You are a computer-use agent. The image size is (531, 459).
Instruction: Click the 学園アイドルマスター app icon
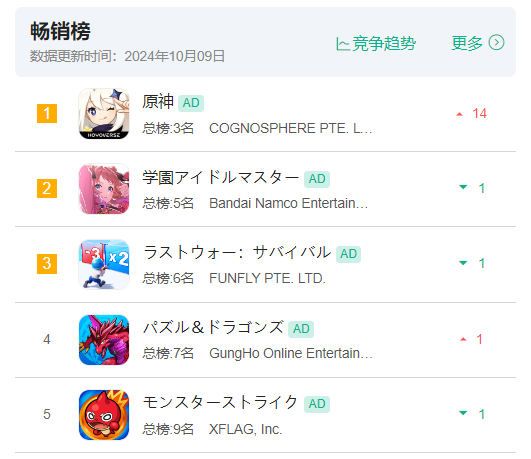point(104,189)
